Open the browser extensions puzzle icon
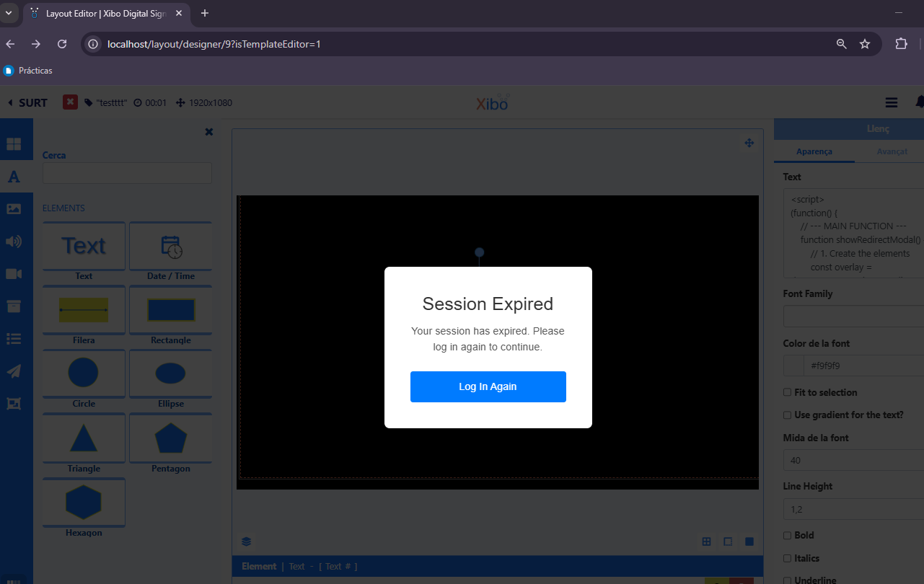 coord(901,44)
